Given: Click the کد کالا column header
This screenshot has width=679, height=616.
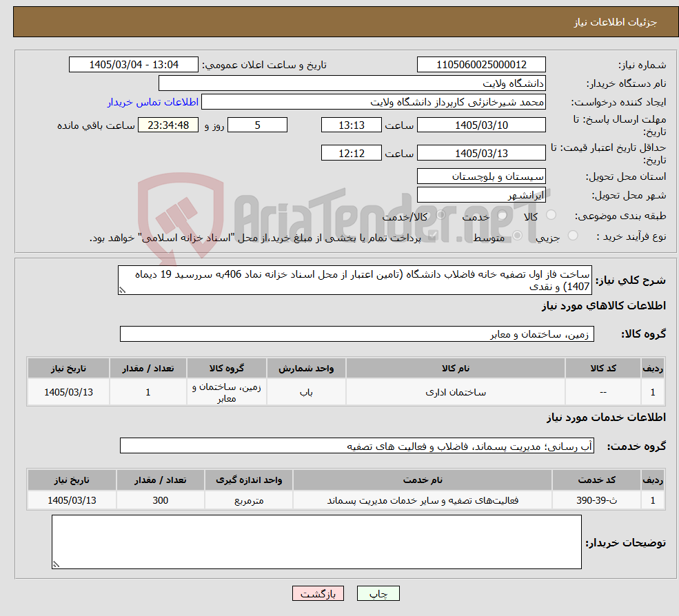Looking at the screenshot, I should (603, 368).
